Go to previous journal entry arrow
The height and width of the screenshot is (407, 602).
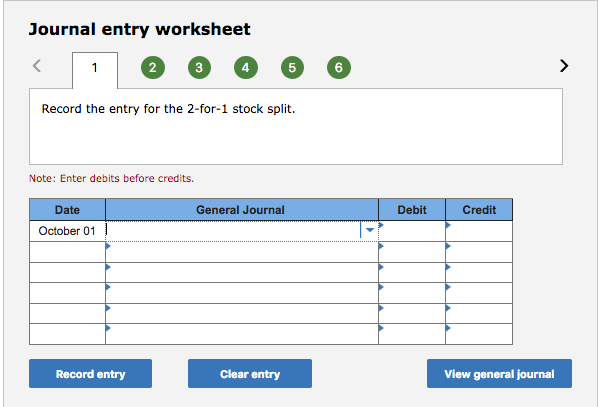point(37,66)
